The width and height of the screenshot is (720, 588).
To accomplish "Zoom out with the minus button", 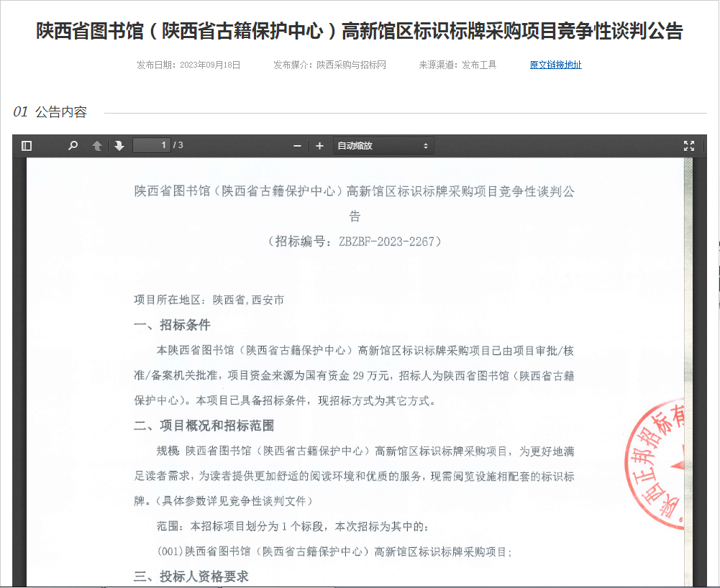I will [297, 146].
